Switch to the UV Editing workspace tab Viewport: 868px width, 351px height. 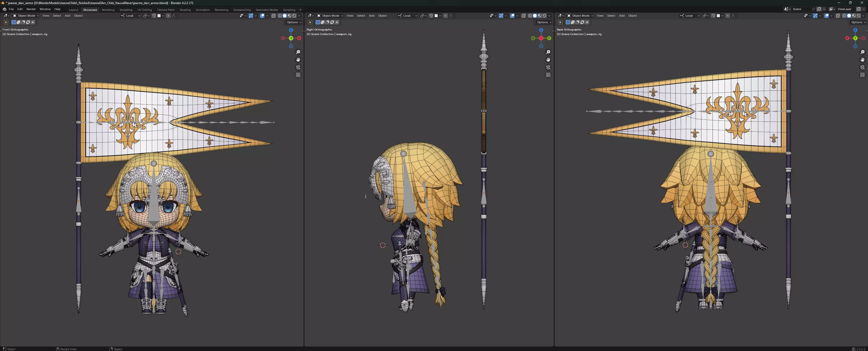tap(145, 10)
